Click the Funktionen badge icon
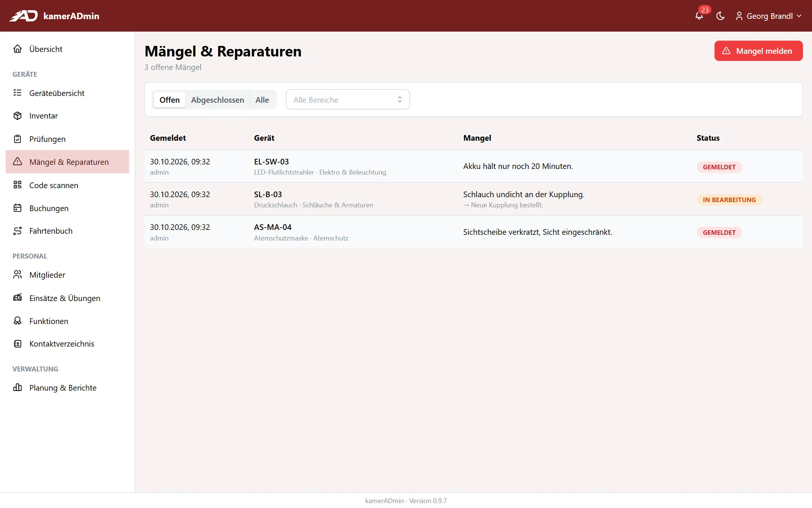 pos(17,321)
